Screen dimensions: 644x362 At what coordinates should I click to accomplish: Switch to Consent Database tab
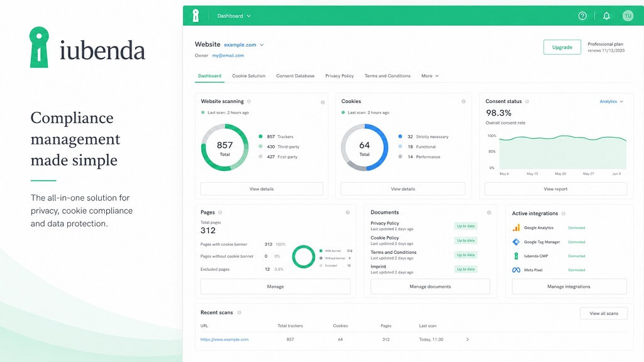click(296, 76)
